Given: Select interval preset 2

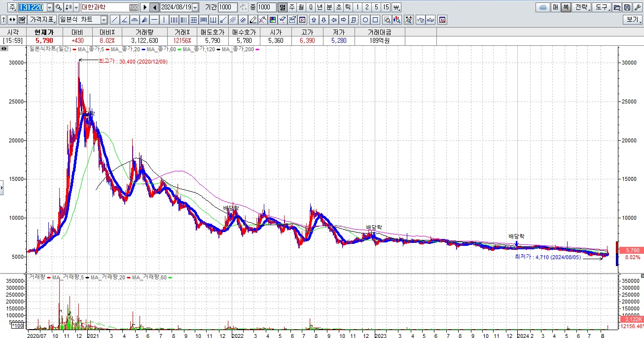Looking at the screenshot, I should tap(367, 7).
